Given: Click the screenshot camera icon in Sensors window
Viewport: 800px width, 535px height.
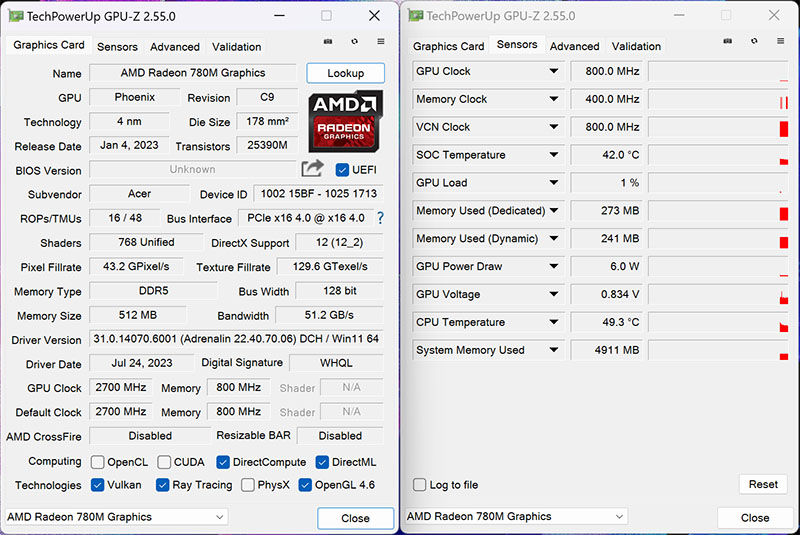Looking at the screenshot, I should click(x=728, y=41).
